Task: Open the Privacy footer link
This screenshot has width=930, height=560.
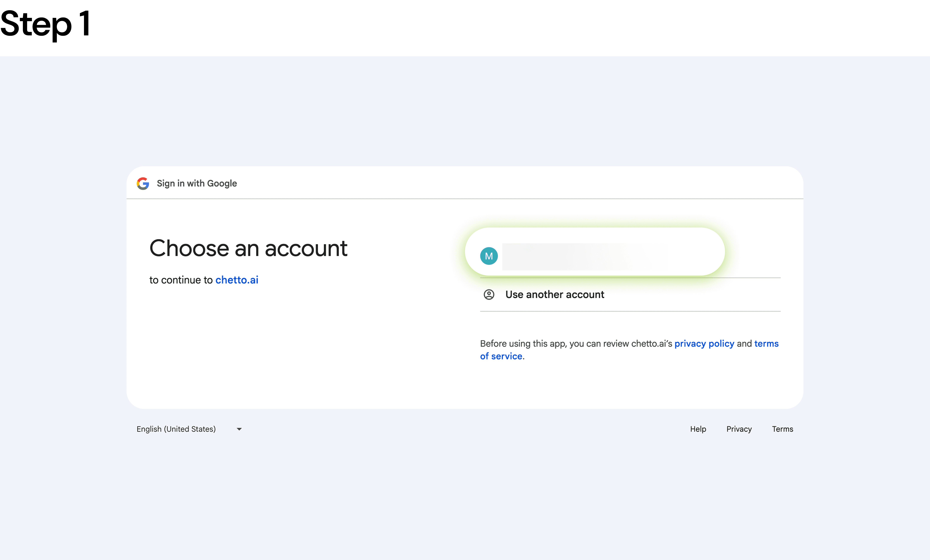Action: coord(739,429)
